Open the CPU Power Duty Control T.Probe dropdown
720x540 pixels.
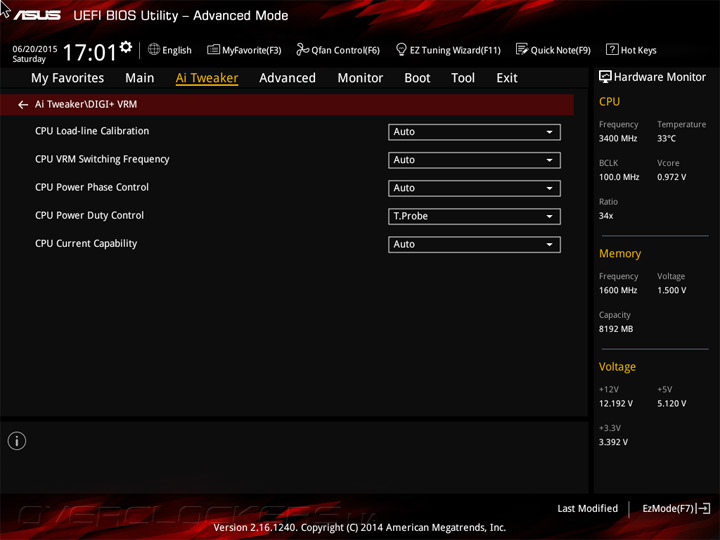pos(474,216)
